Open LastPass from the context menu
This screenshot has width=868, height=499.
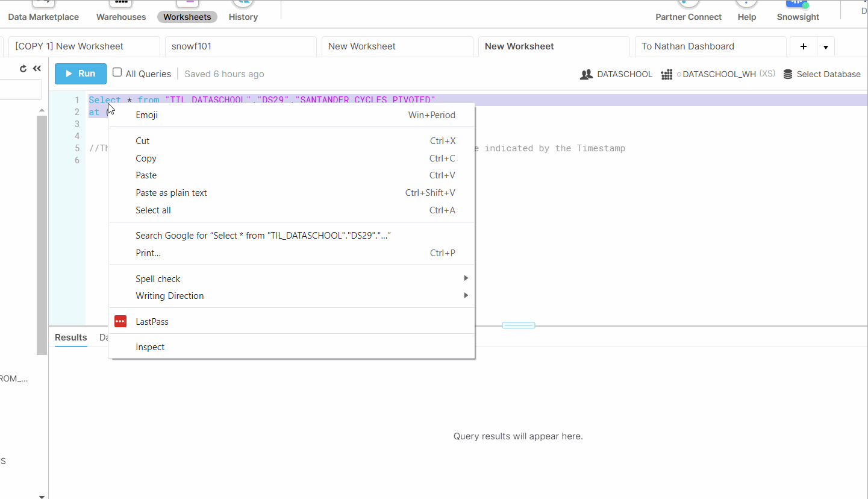point(152,321)
